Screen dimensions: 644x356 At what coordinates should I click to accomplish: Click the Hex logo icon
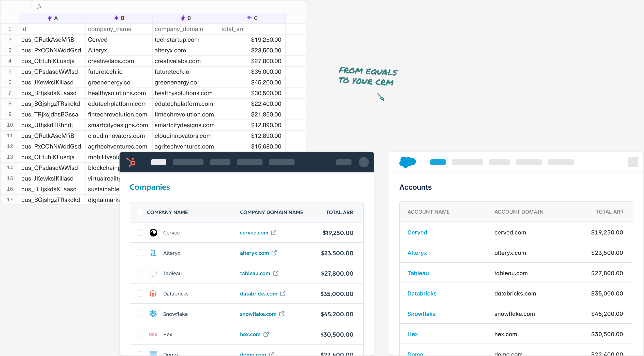[153, 334]
